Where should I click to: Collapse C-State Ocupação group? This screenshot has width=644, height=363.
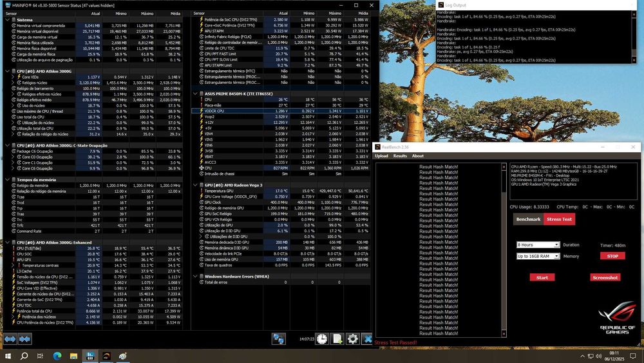pos(7,145)
